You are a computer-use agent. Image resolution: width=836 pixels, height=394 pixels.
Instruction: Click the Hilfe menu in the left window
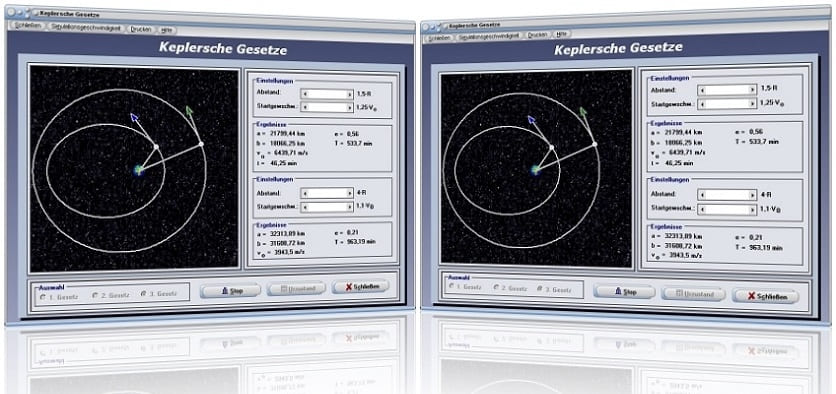pyautogui.click(x=166, y=30)
